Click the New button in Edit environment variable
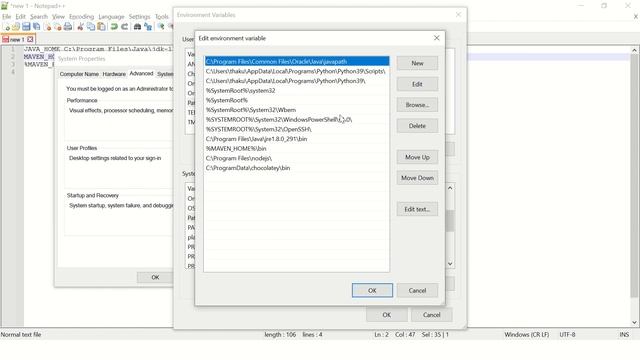 (417, 63)
